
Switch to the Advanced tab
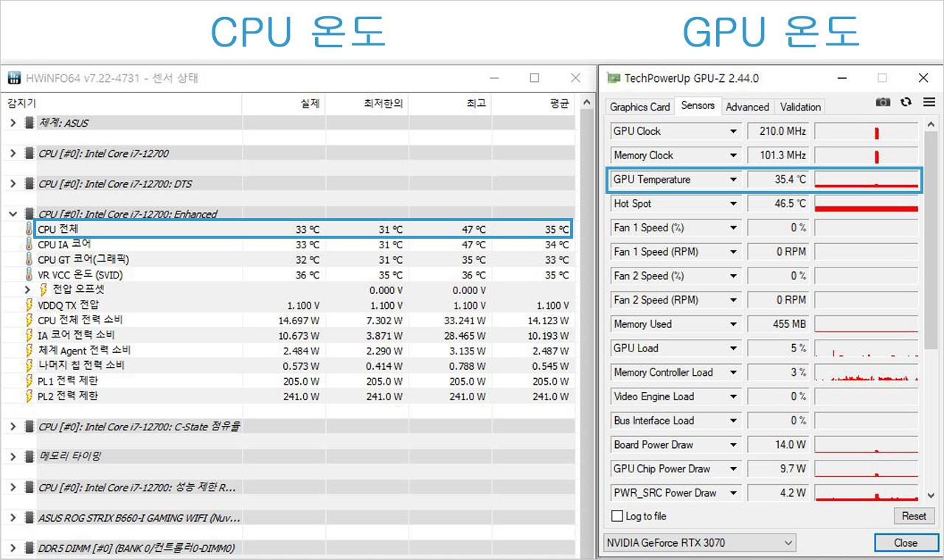[747, 106]
